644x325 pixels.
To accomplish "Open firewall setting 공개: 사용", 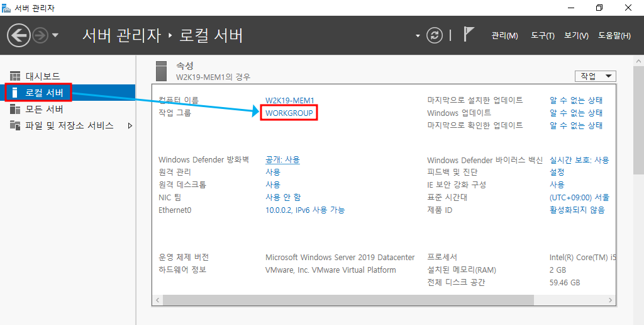I will (282, 159).
